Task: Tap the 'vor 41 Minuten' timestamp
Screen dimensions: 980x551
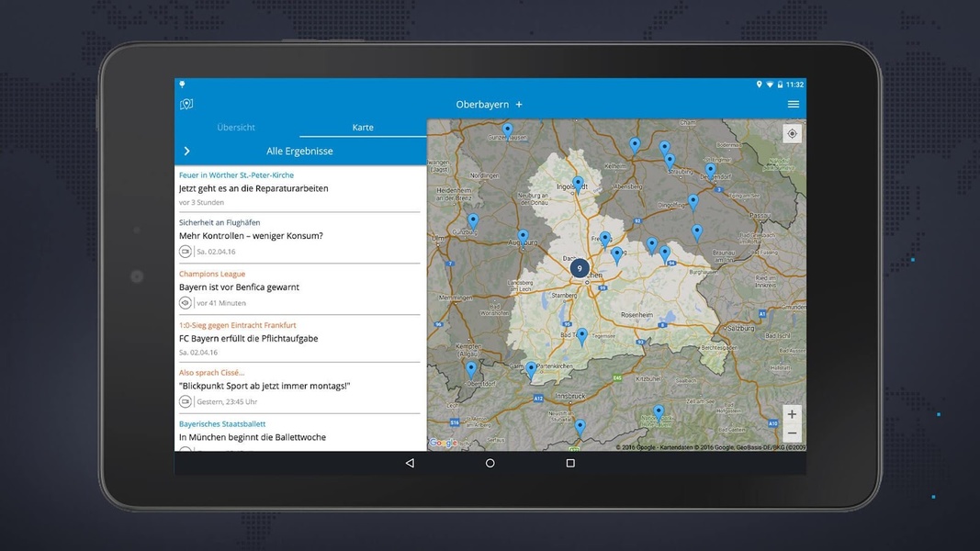Action: (221, 303)
